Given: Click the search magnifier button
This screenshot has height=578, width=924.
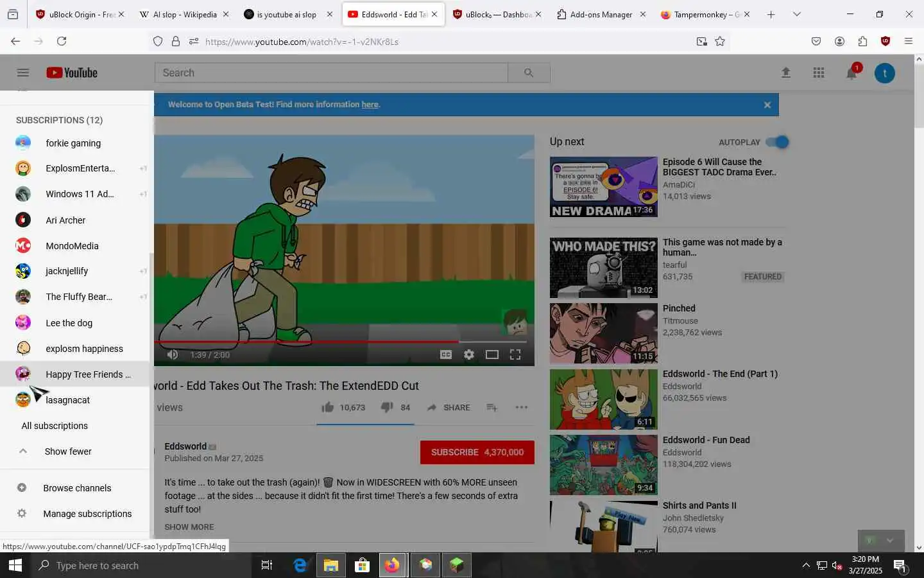Looking at the screenshot, I should [x=529, y=73].
